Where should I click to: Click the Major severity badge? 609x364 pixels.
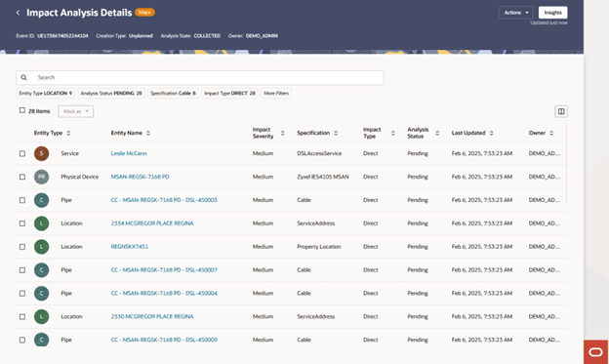point(144,13)
